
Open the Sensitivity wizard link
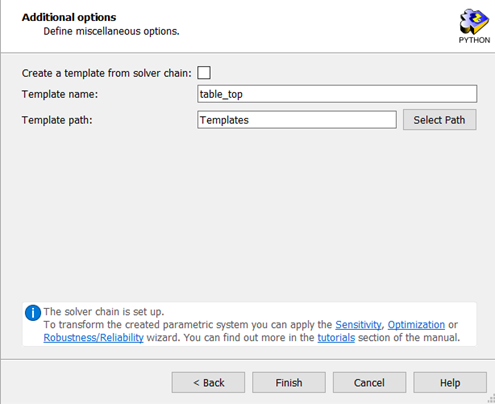[x=358, y=324]
